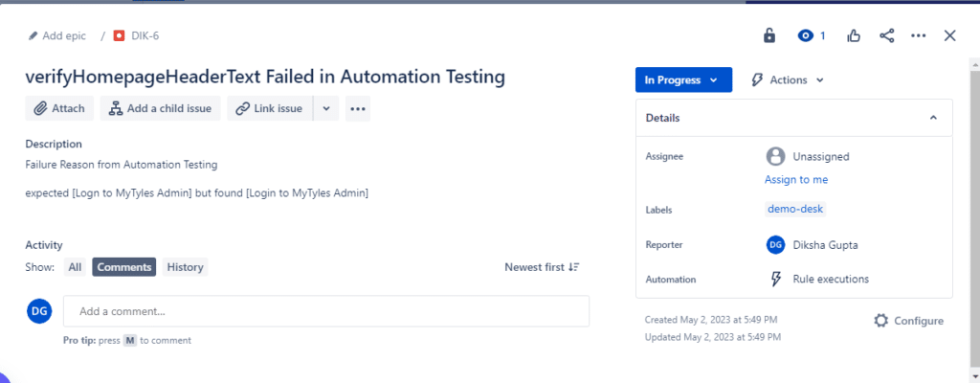Toggle the watch eye icon
The image size is (980, 383).
(x=805, y=36)
